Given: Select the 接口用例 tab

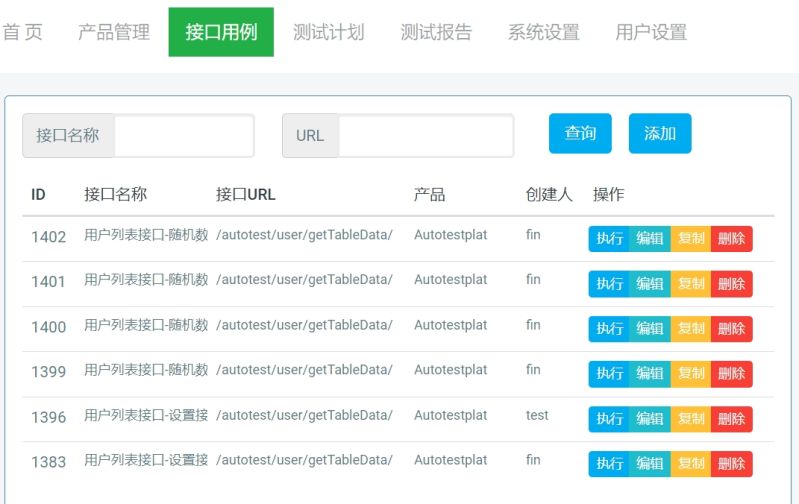Looking at the screenshot, I should 221,32.
